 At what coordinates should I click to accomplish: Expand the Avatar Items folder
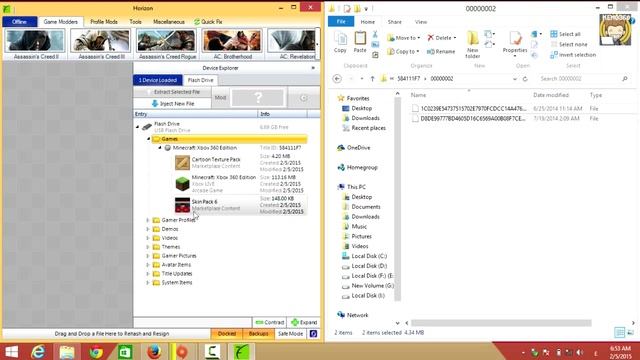[148, 265]
